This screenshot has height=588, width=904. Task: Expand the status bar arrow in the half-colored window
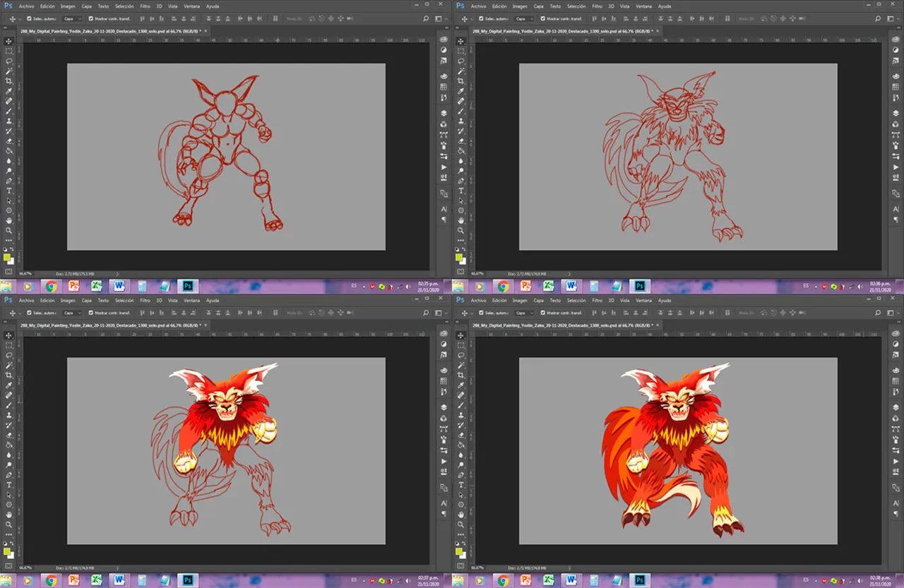point(117,568)
